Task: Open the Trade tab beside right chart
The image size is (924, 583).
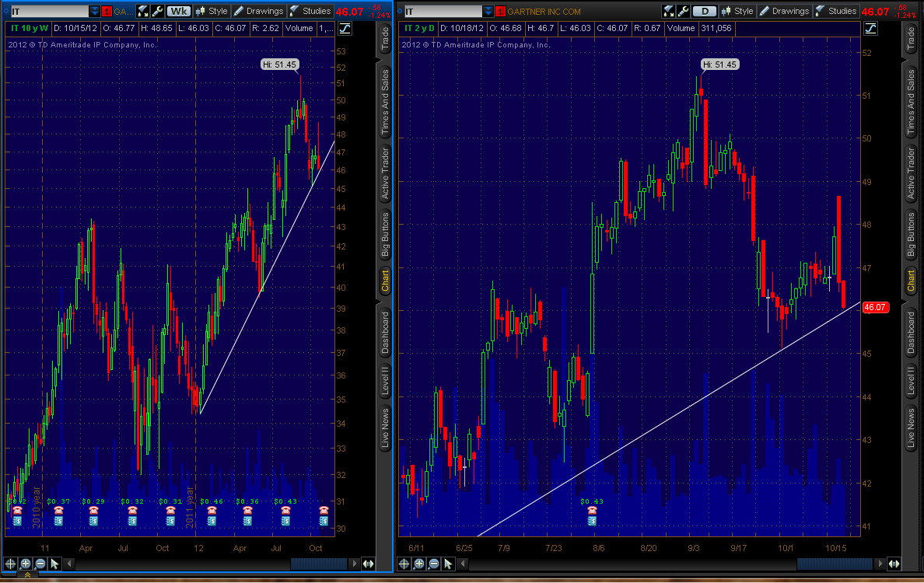Action: 910,40
